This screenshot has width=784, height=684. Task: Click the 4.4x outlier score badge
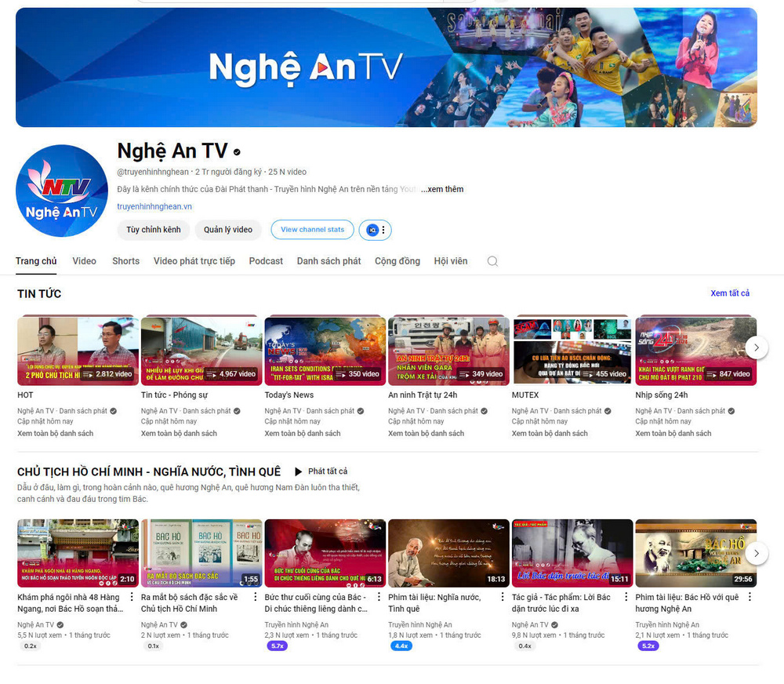point(401,646)
